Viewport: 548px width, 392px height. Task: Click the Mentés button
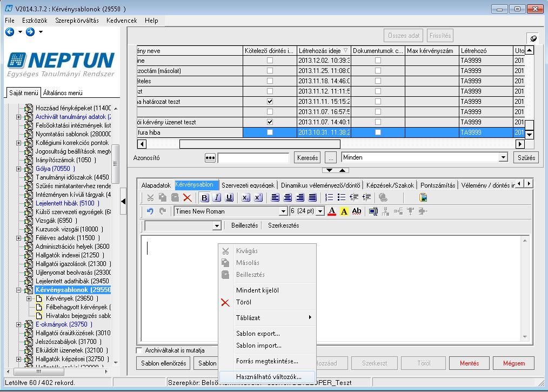pyautogui.click(x=469, y=363)
